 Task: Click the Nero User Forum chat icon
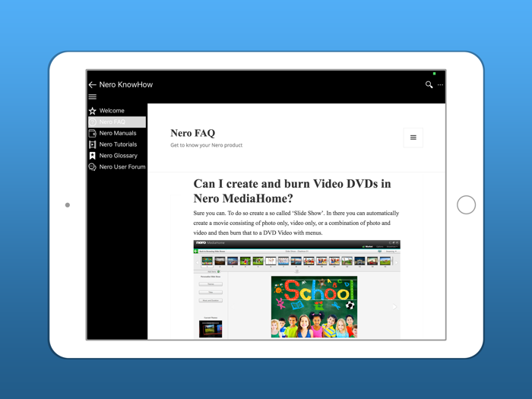pos(92,167)
